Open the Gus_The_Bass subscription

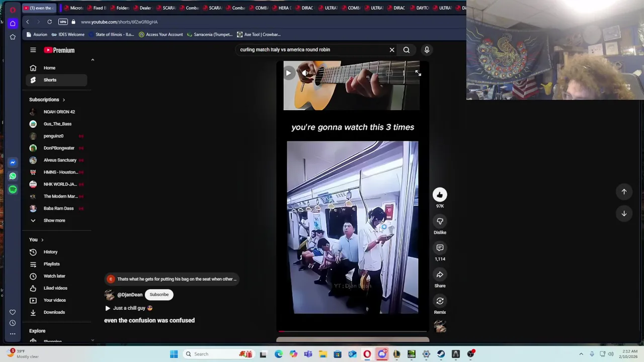[56, 124]
